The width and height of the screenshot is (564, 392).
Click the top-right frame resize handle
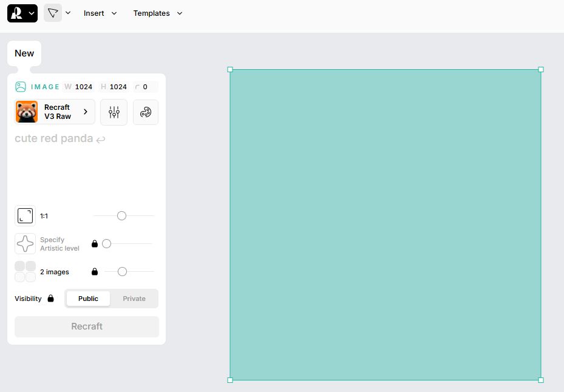coord(540,69)
